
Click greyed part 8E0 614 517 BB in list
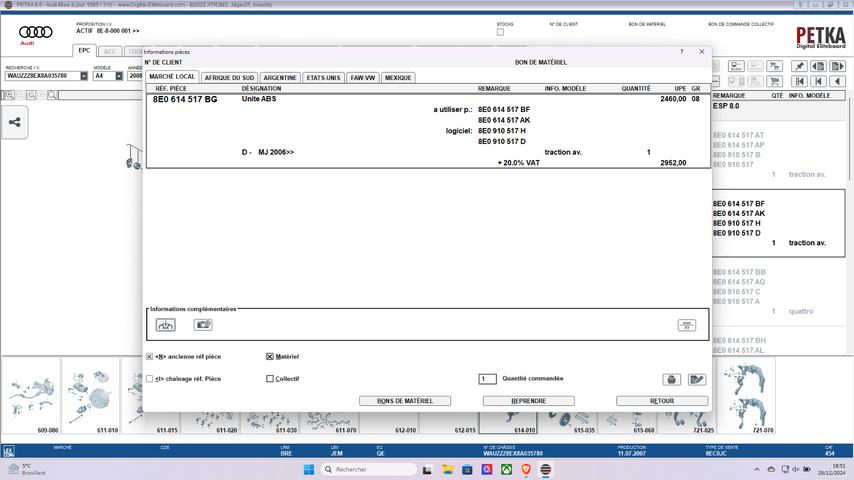[x=739, y=272]
